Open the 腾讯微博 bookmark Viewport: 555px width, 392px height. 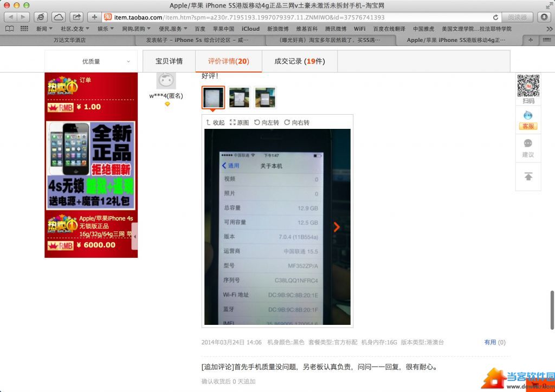[x=336, y=29]
